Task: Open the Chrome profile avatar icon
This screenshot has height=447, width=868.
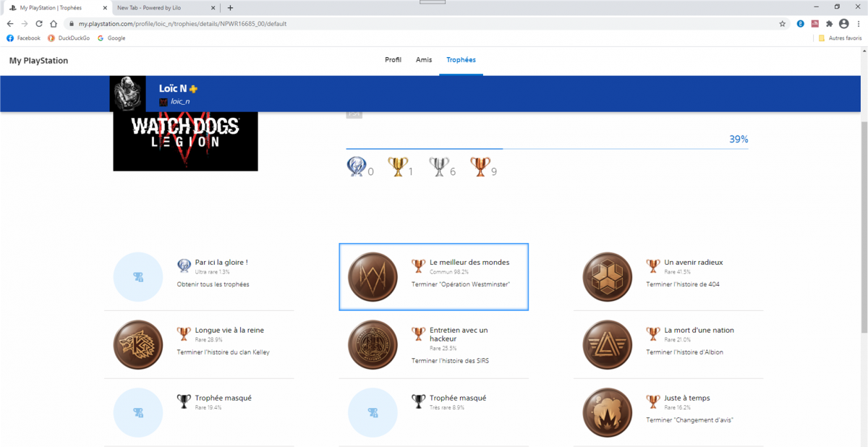Action: coord(843,23)
